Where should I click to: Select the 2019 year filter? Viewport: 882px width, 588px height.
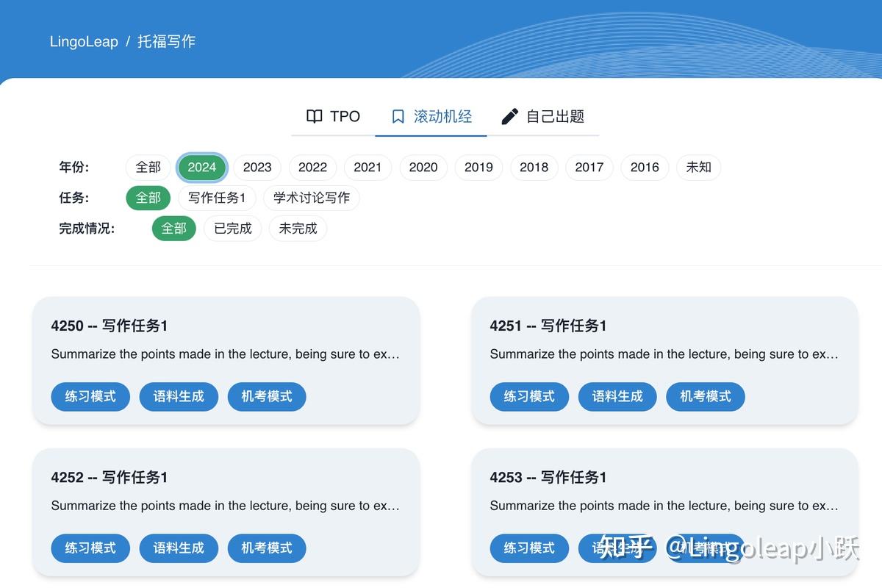click(478, 167)
